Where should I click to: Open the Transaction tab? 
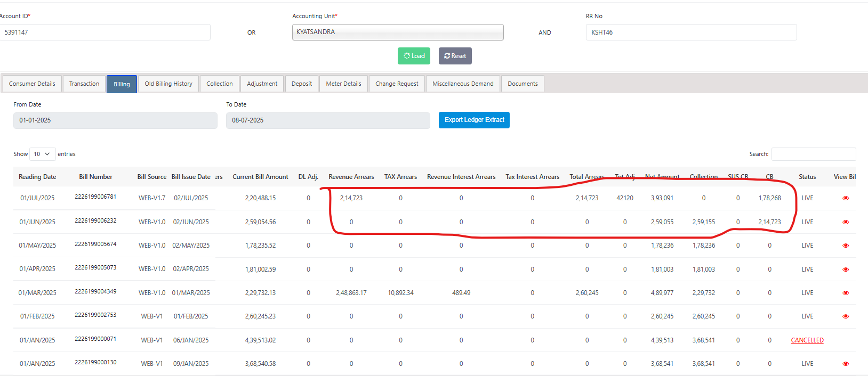pyautogui.click(x=84, y=84)
